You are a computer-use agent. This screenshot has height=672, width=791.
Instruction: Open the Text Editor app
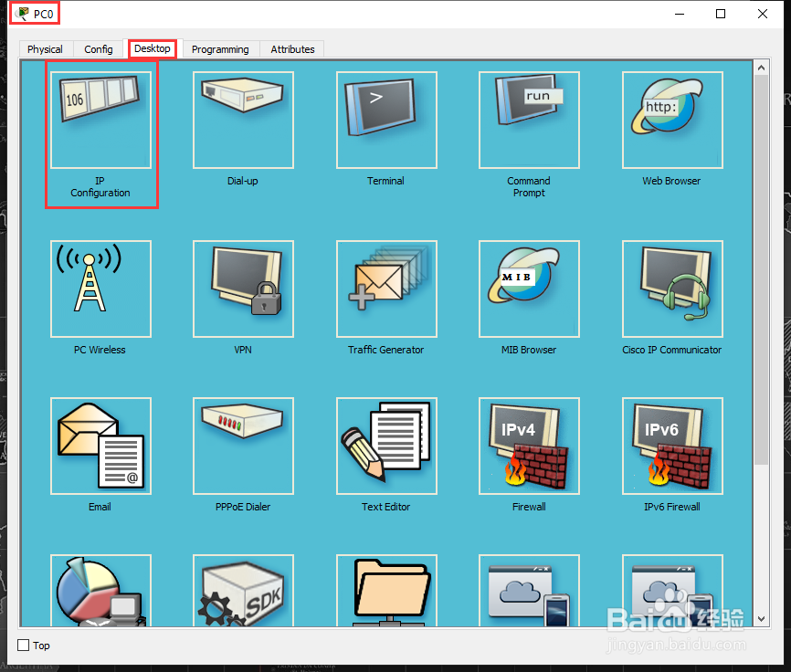[386, 446]
